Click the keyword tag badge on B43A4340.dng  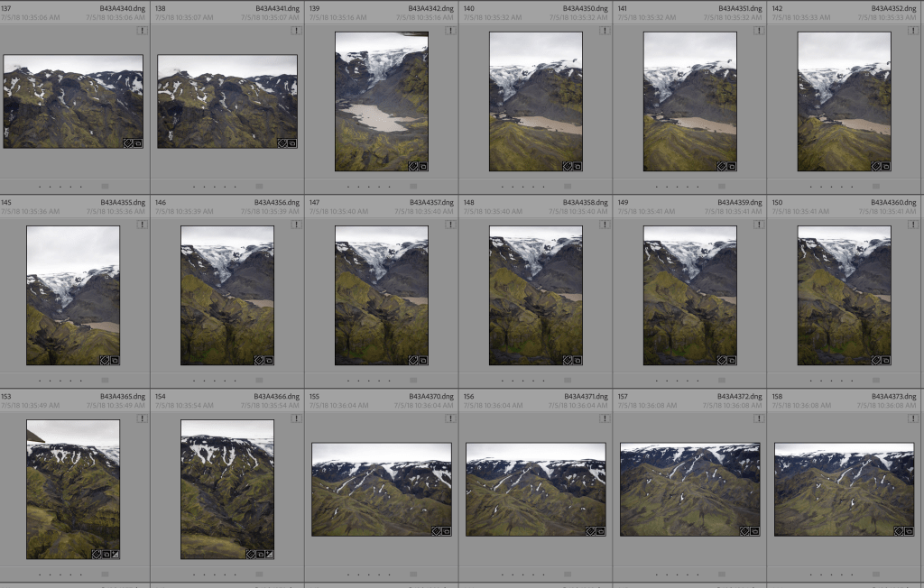127,142
